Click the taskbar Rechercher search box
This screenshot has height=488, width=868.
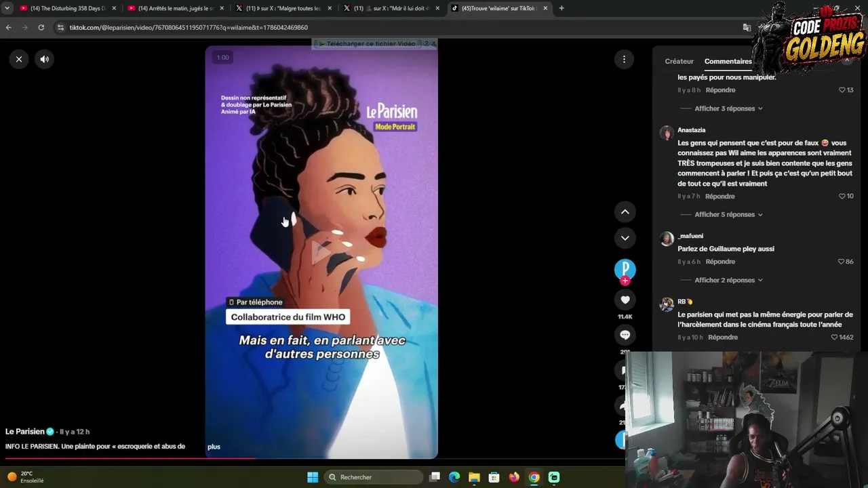point(372,477)
